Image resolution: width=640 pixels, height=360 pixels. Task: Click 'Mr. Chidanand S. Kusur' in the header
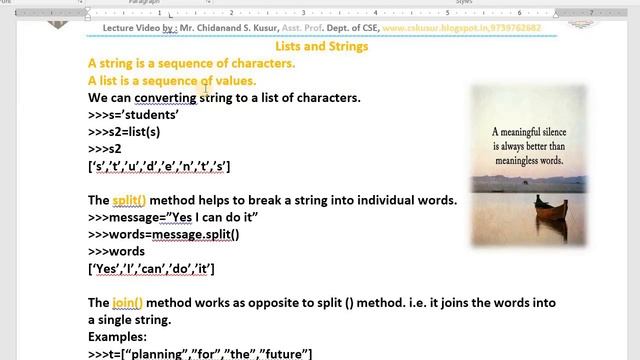229,28
